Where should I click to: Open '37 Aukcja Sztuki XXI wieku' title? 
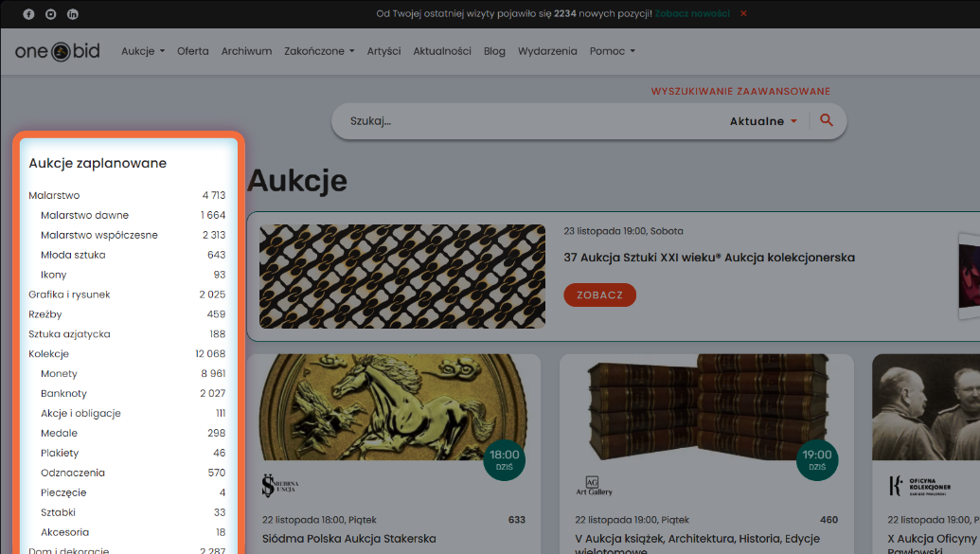point(709,258)
